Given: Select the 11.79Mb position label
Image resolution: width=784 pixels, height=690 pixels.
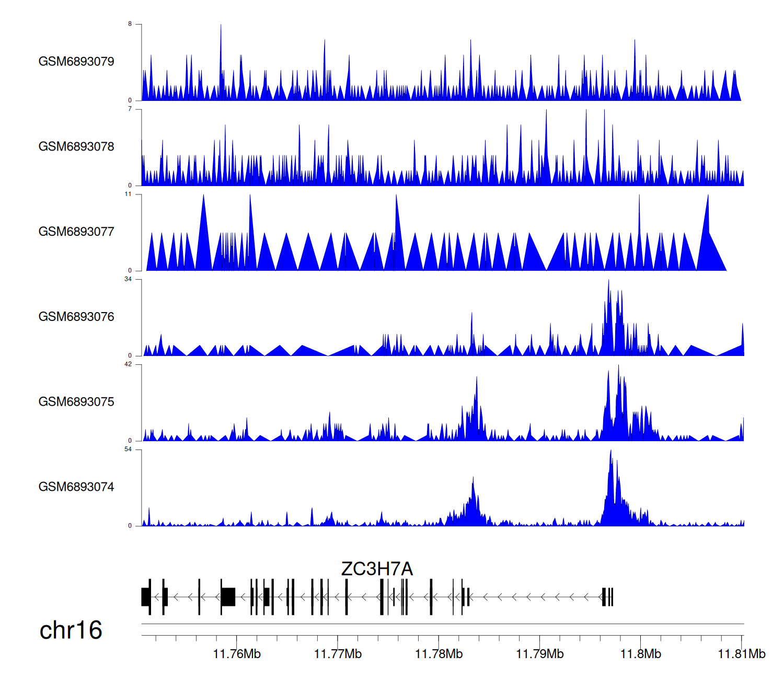Looking at the screenshot, I should (539, 654).
